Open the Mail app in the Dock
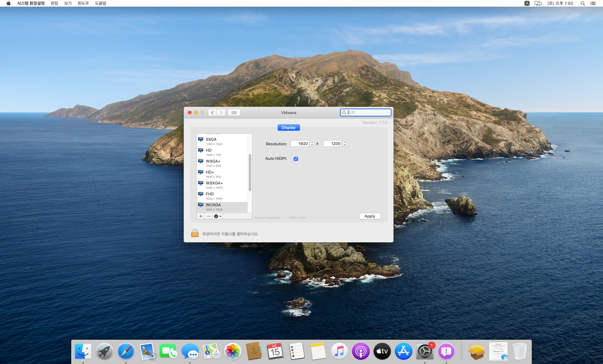Image resolution: width=603 pixels, height=364 pixels. [x=147, y=351]
